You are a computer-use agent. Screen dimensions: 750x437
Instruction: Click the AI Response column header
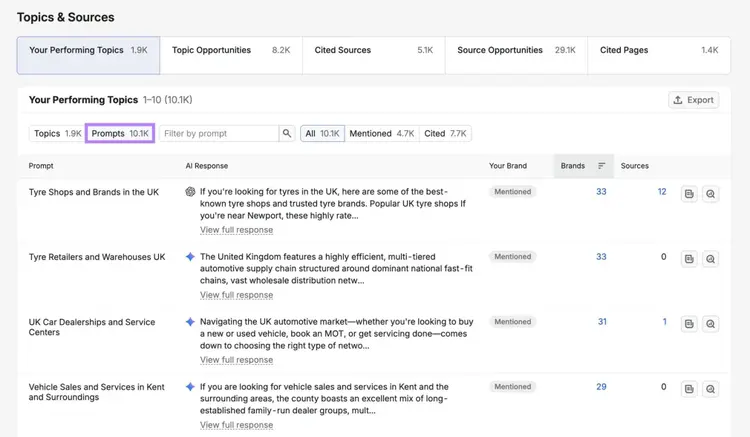coord(207,166)
